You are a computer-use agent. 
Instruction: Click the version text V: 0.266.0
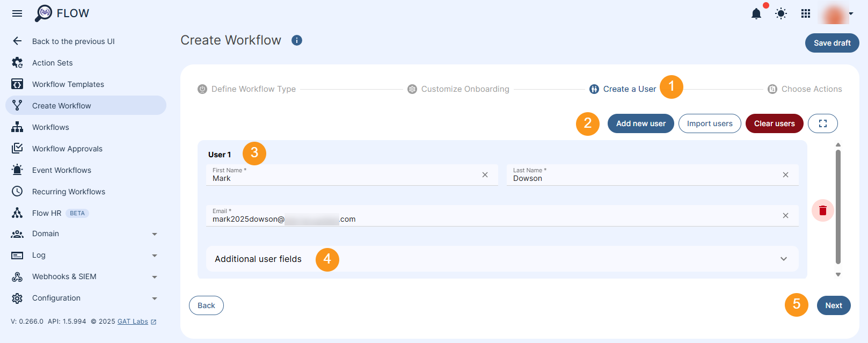pos(27,322)
